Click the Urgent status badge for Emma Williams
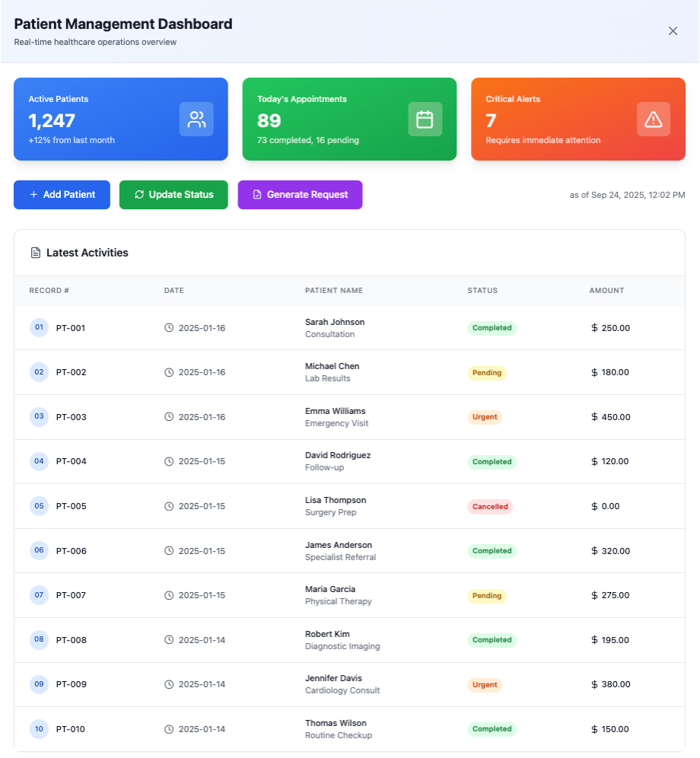Screen dimensions: 700x758 [485, 417]
